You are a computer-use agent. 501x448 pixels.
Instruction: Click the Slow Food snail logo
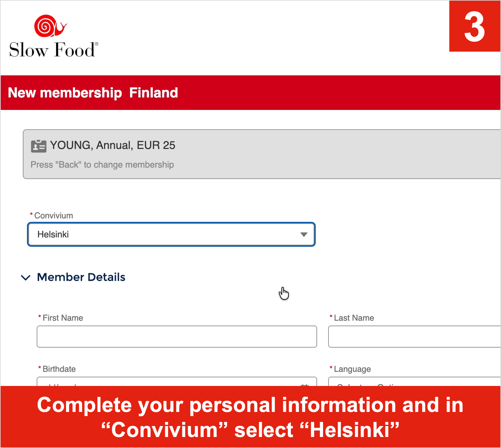50,26
